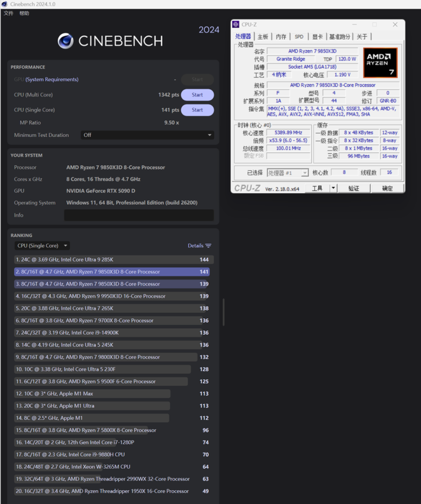
Task: Open the 处理器 #1 selection combo box
Action: pos(287,173)
